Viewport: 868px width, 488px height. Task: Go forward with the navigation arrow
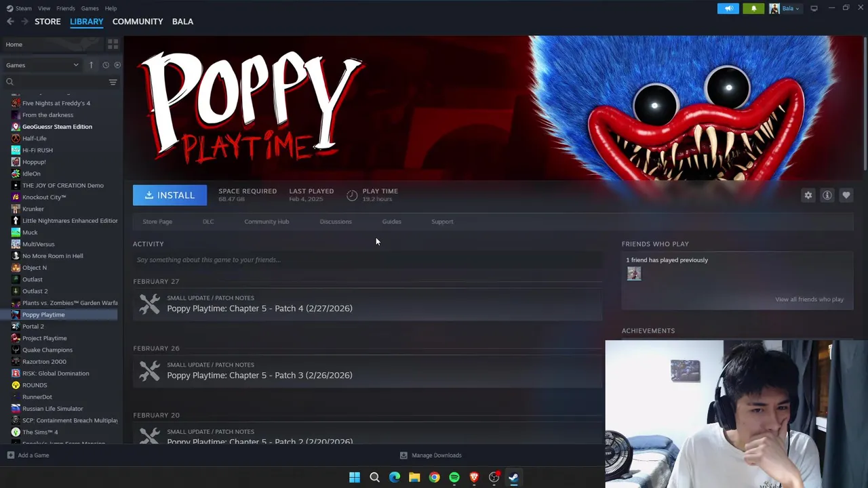[24, 22]
